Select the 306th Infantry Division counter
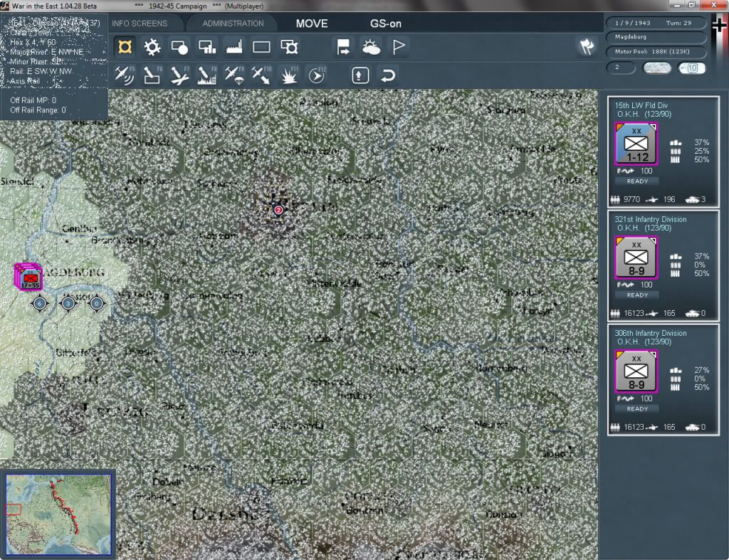 point(636,371)
